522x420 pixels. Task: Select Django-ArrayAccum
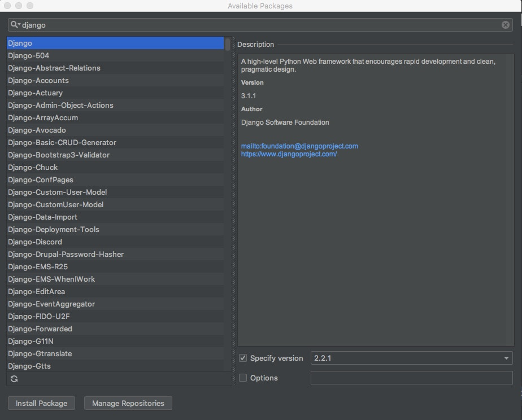(x=115, y=118)
